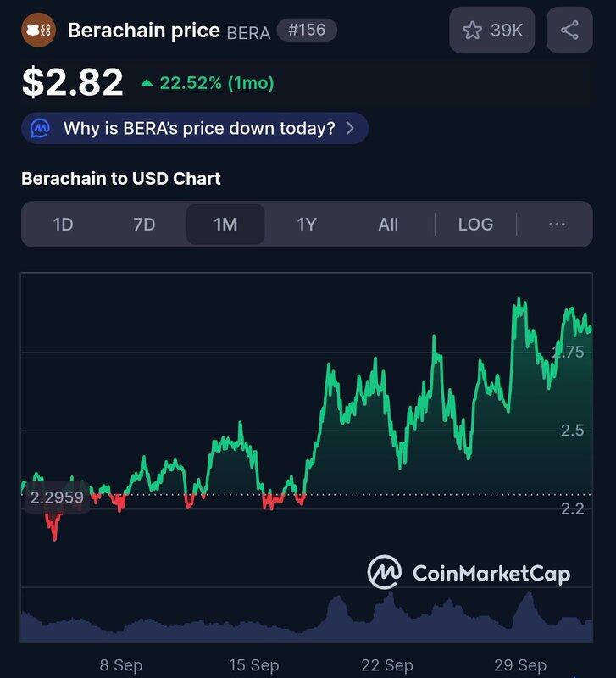Open the share icon button
The height and width of the screenshot is (678, 616).
(569, 31)
